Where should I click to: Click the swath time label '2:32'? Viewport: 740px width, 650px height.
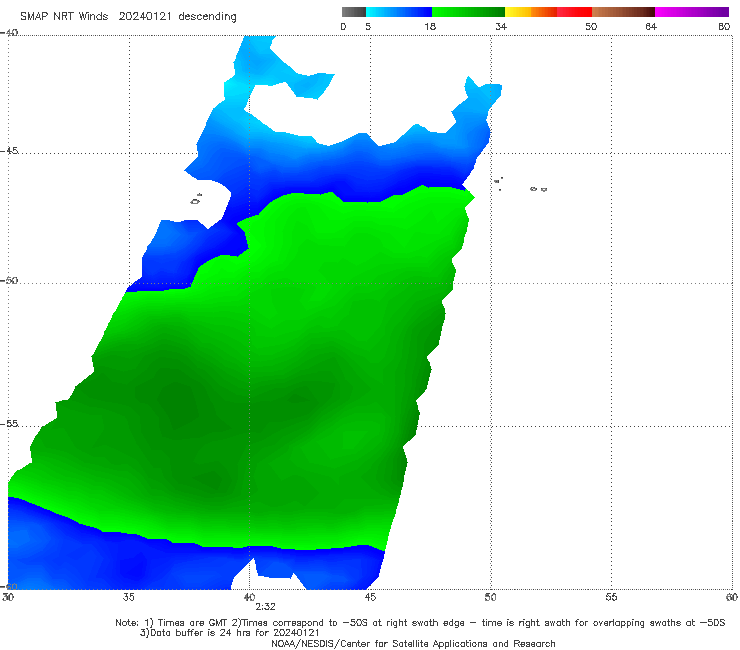[x=265, y=607]
